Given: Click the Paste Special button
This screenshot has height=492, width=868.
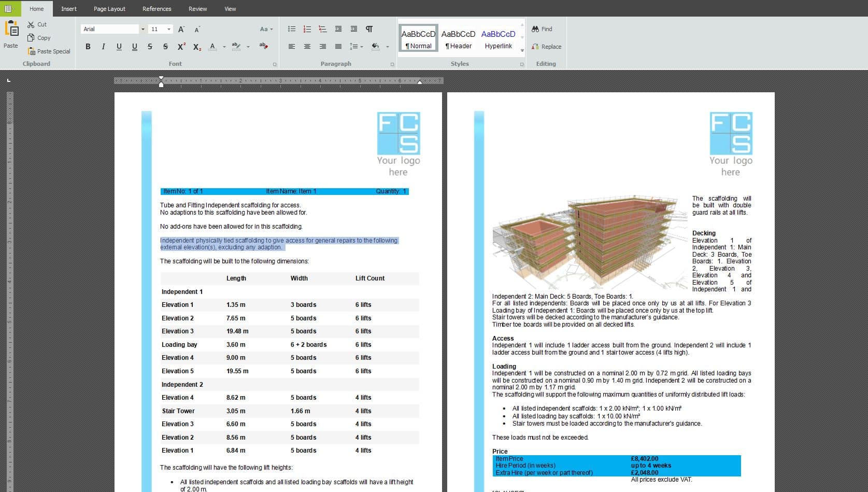Looking at the screenshot, I should point(49,51).
